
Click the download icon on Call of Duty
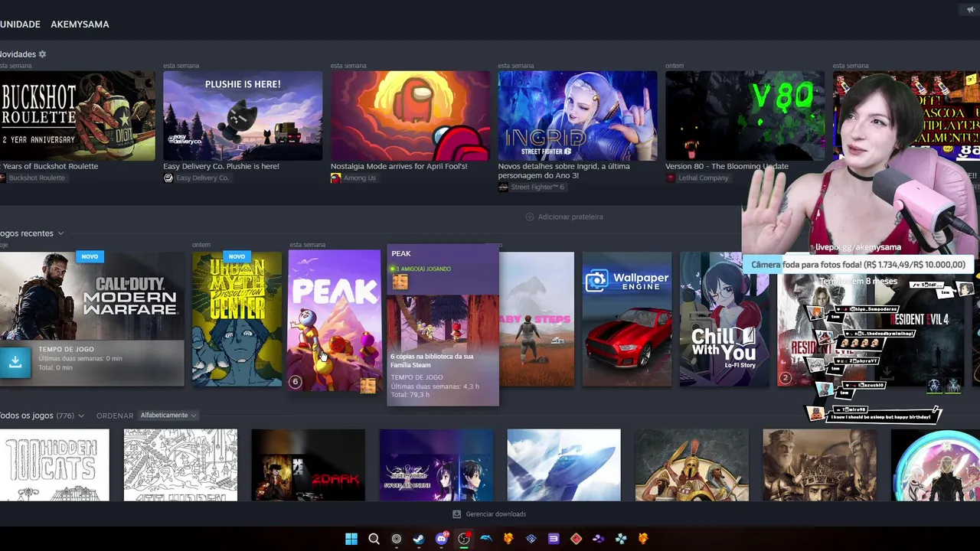pos(15,363)
